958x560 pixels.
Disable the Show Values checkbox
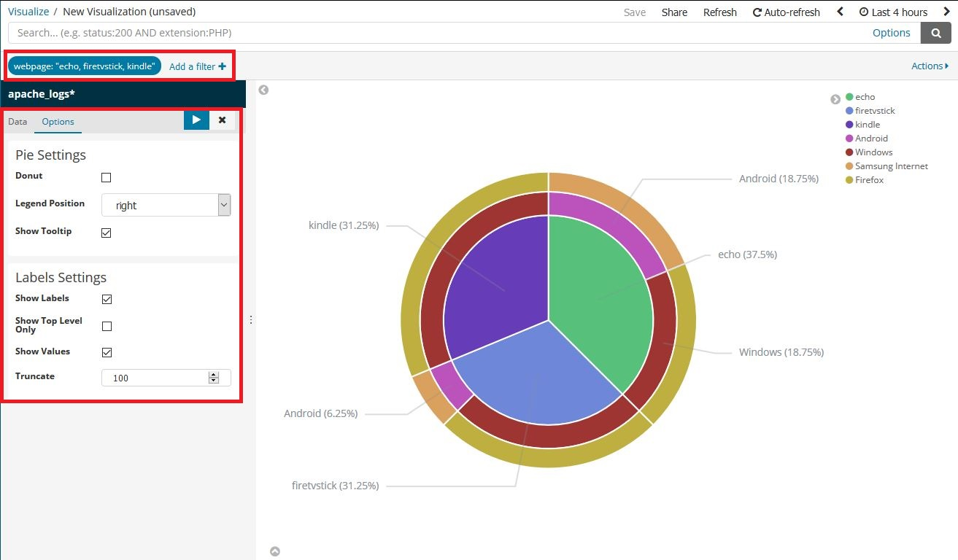tap(107, 352)
